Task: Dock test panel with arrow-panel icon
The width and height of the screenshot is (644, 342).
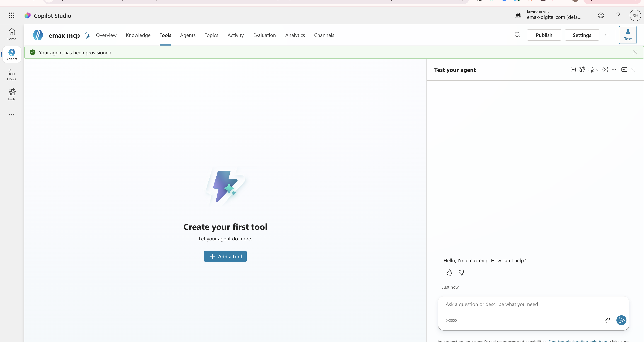Action: coord(624,70)
